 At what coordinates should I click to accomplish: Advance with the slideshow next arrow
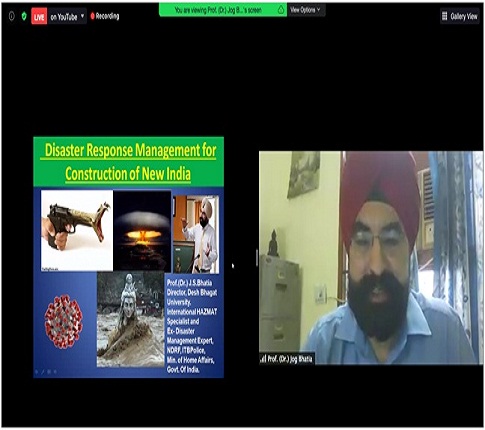click(55, 372)
